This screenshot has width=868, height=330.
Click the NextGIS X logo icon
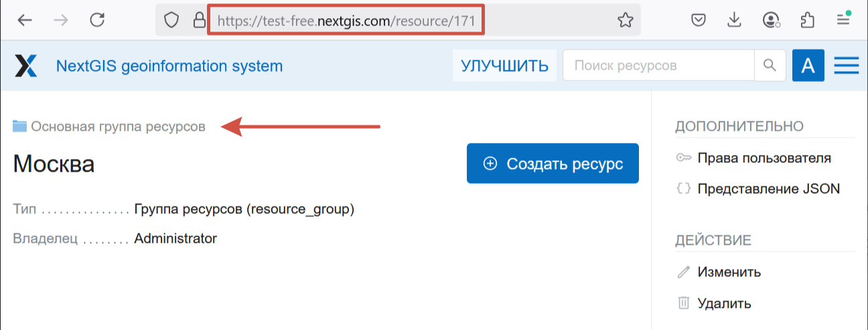click(25, 66)
